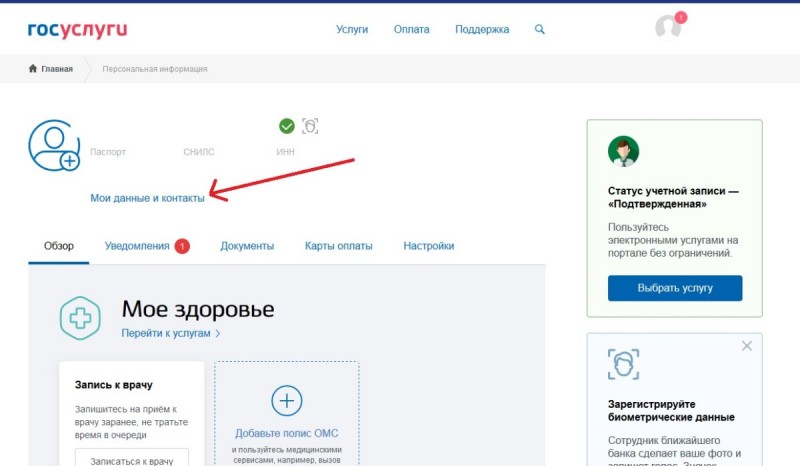Click the consultant avatar in the status card

point(623,151)
